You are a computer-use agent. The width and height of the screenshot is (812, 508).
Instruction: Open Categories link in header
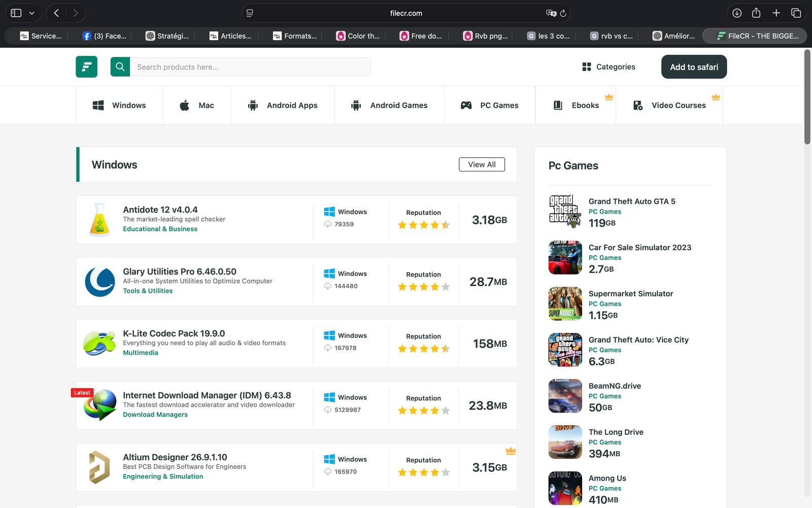608,66
